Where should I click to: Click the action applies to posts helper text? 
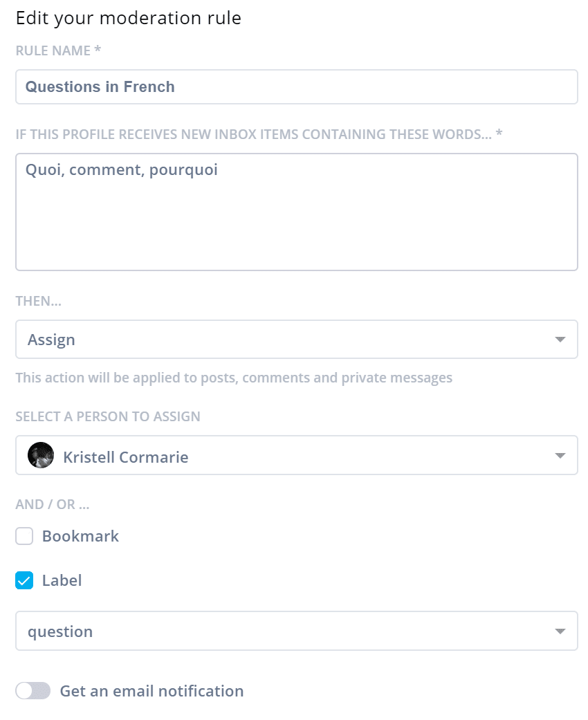tap(234, 378)
